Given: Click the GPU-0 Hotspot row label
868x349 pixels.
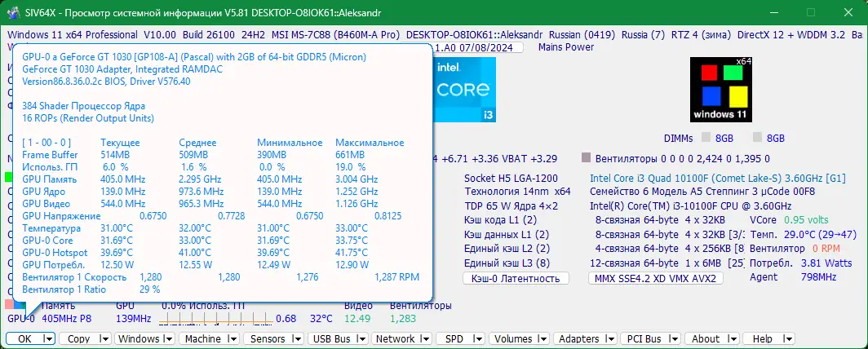Looking at the screenshot, I should click(x=54, y=253).
